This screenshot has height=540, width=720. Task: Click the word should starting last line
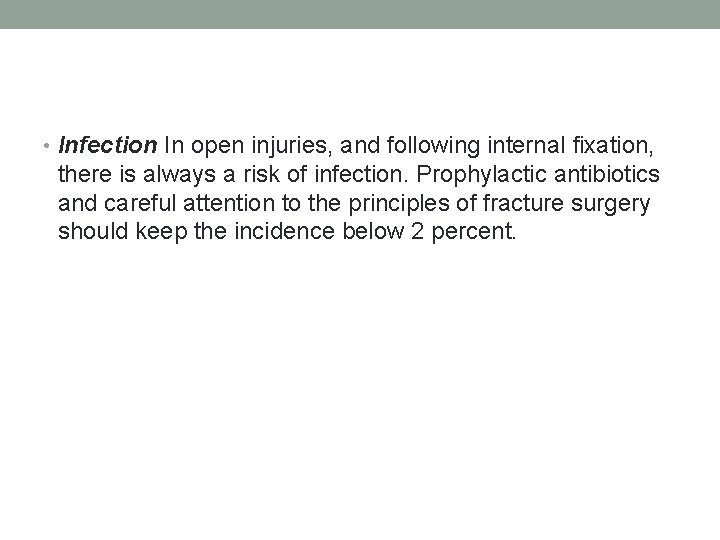point(93,231)
